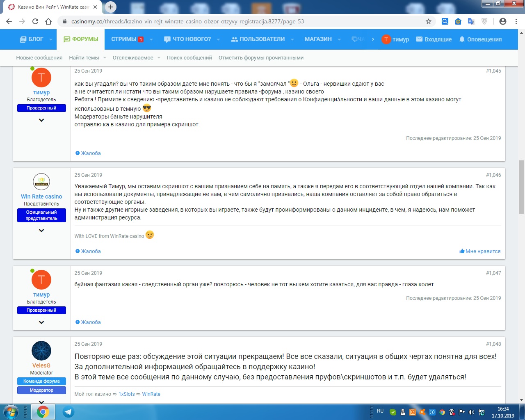
Task: Click the volume speaker tray icon
Action: [x=471, y=412]
